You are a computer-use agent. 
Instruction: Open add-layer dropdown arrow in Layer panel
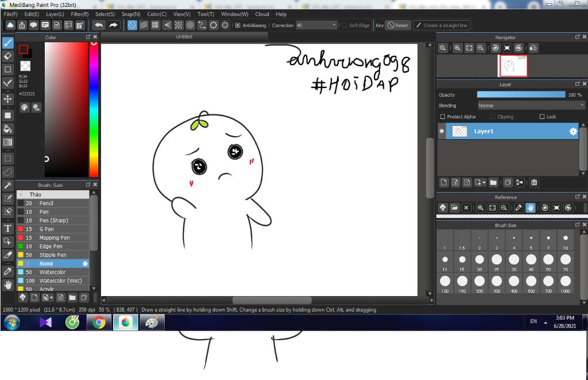click(483, 182)
